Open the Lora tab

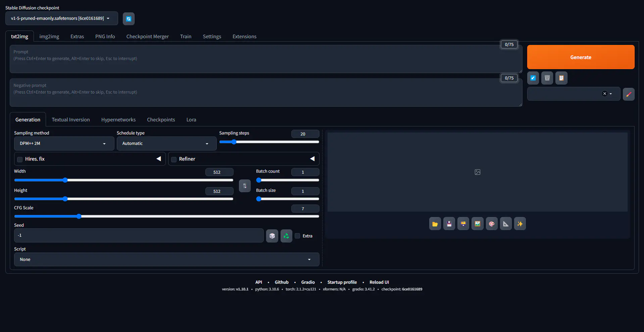coord(191,120)
